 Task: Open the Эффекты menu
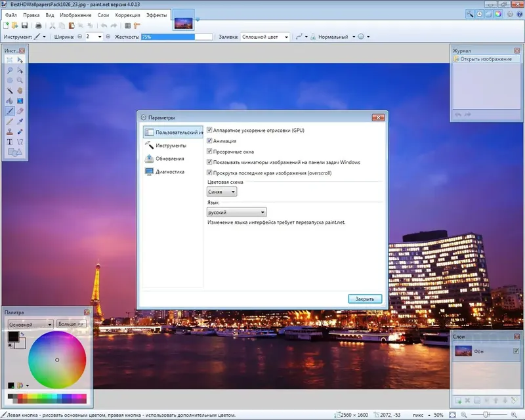156,14
